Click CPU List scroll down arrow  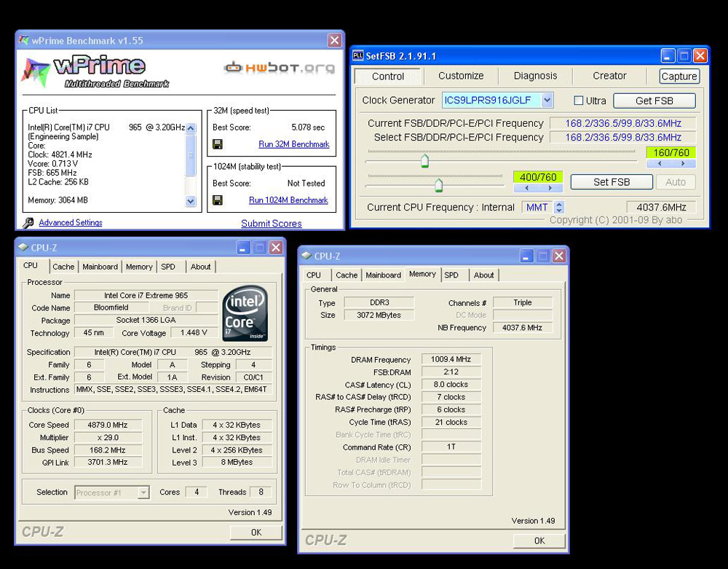[x=191, y=201]
